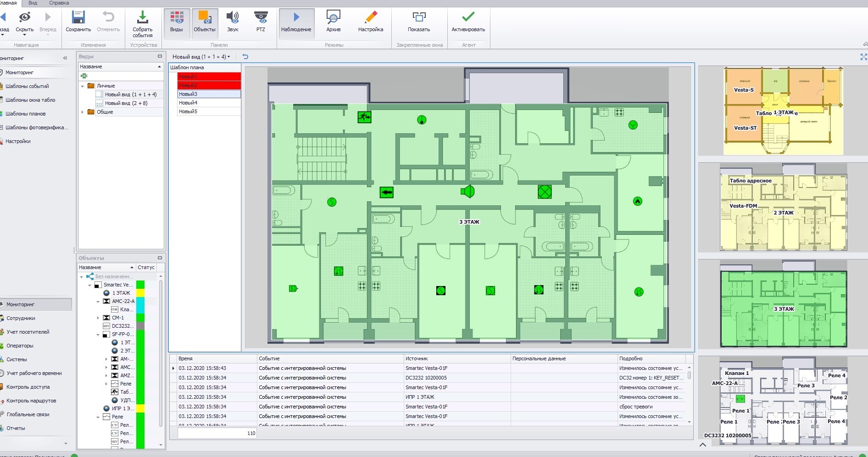The image size is (868, 457).
Task: Select Новый4 plan template
Action: pyautogui.click(x=209, y=103)
